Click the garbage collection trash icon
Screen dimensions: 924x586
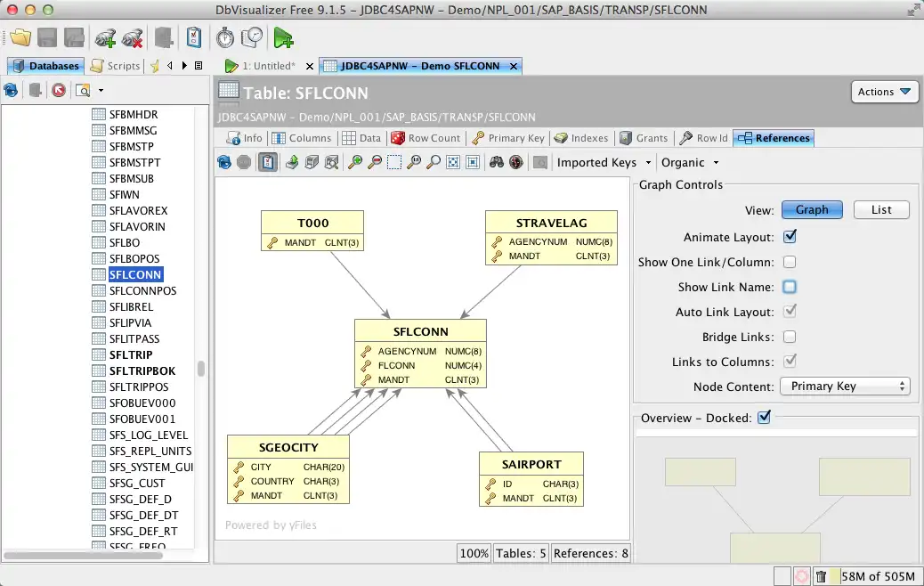pyautogui.click(x=820, y=576)
